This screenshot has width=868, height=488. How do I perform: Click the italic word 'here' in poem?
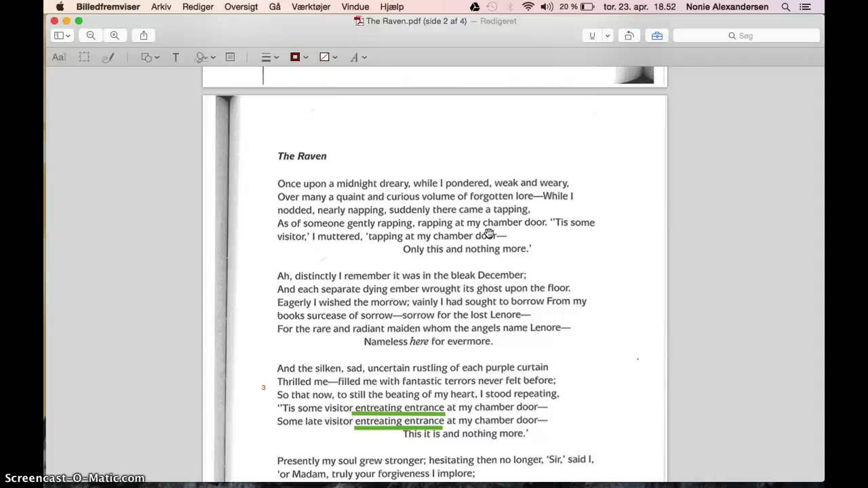click(419, 342)
